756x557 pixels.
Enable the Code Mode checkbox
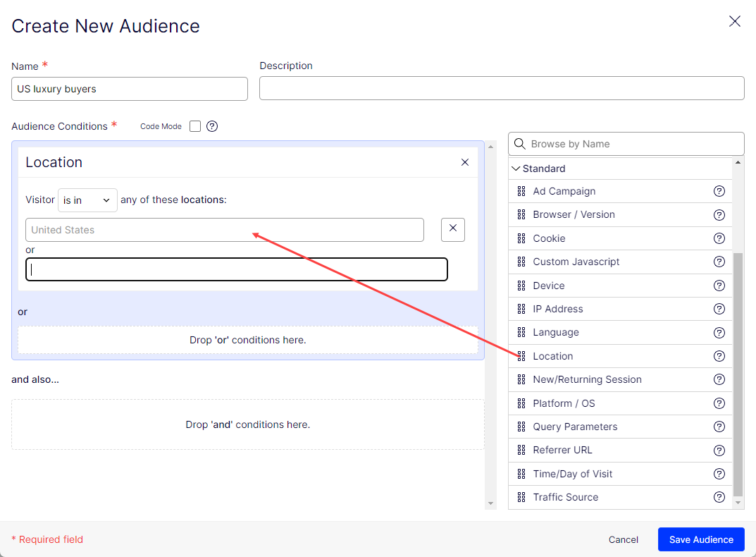(x=194, y=126)
